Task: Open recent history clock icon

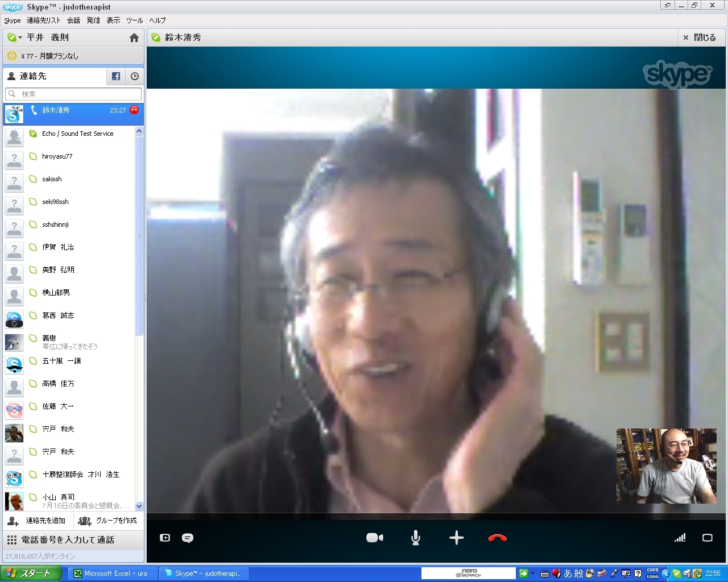Action: click(x=135, y=76)
